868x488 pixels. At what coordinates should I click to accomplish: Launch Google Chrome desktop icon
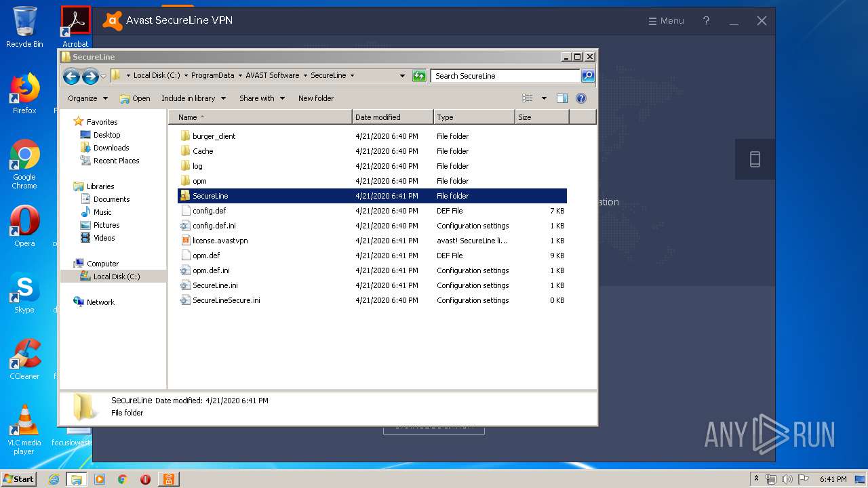coord(24,164)
